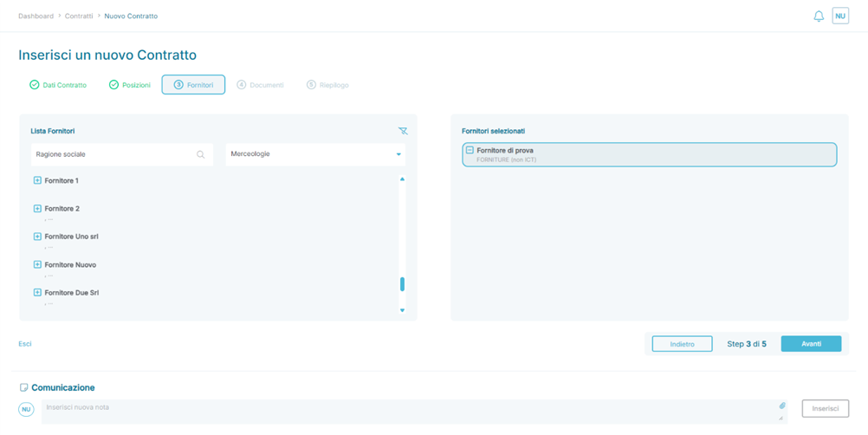The image size is (868, 435).
Task: Clear filters in Lista Fornitori
Action: point(403,131)
